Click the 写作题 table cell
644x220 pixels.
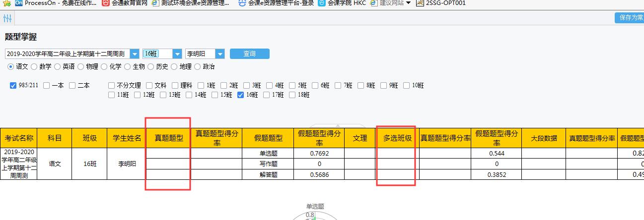coord(268,164)
